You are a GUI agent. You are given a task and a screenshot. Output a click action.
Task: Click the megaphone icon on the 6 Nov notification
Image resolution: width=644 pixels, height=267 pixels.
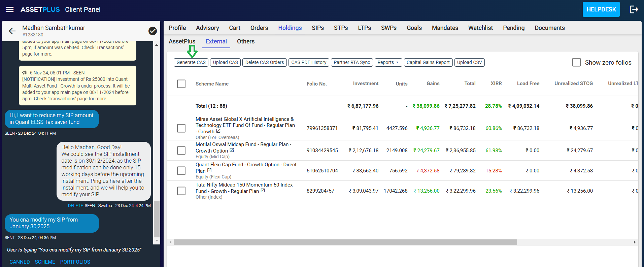25,73
